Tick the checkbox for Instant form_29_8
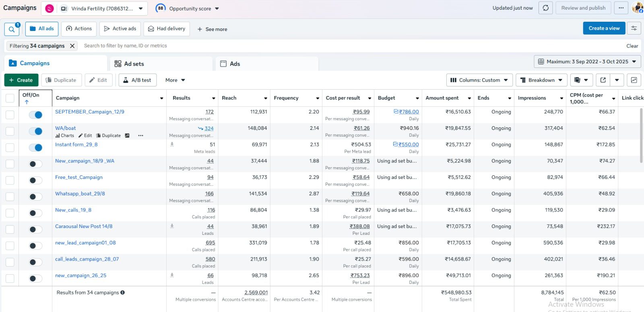 click(10, 148)
